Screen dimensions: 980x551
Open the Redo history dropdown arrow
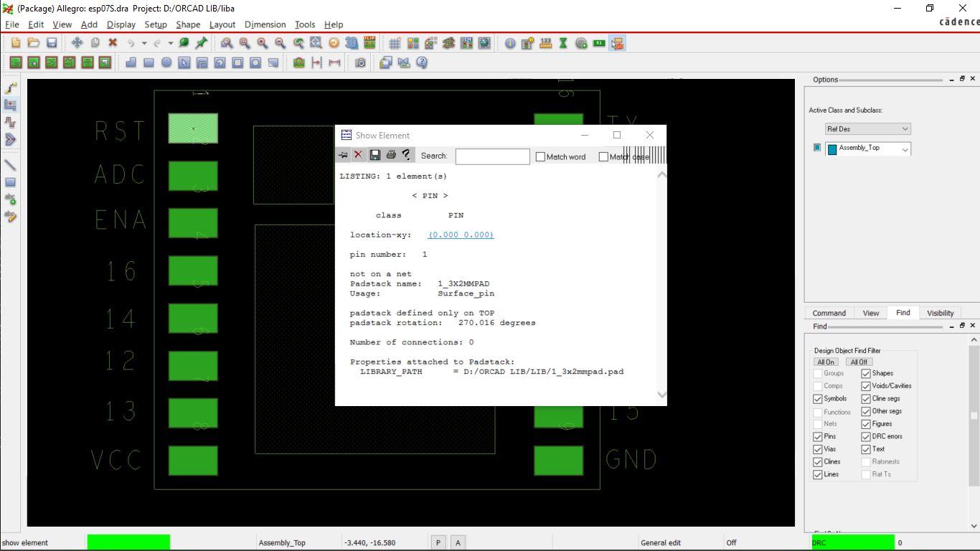171,43
